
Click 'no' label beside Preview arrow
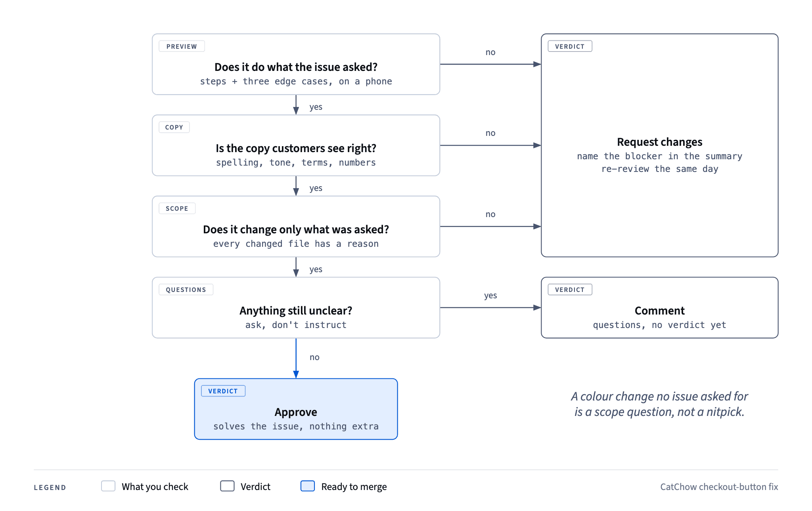tap(490, 52)
